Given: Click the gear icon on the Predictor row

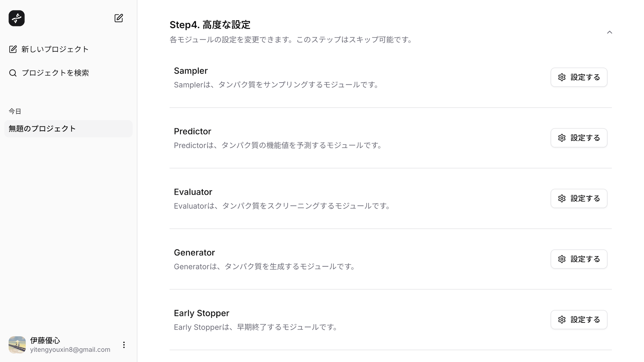Looking at the screenshot, I should [x=562, y=138].
